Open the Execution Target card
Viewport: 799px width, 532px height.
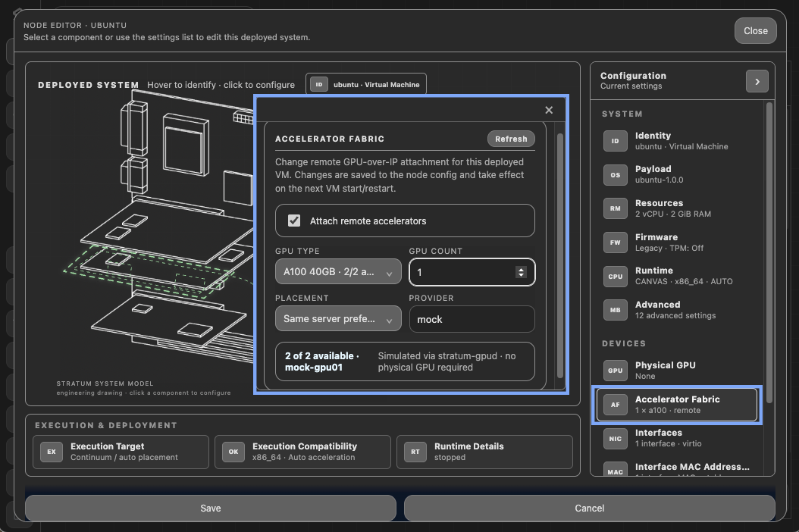(121, 452)
